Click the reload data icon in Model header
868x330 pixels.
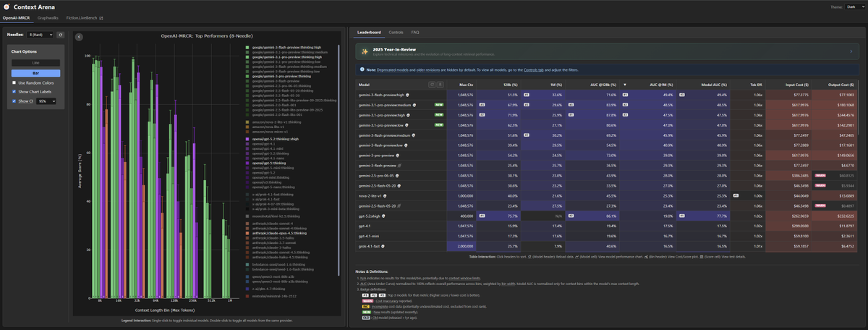pyautogui.click(x=433, y=84)
